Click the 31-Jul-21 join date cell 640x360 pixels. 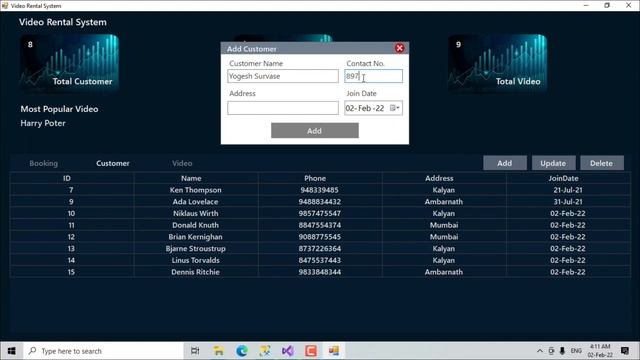coord(568,202)
